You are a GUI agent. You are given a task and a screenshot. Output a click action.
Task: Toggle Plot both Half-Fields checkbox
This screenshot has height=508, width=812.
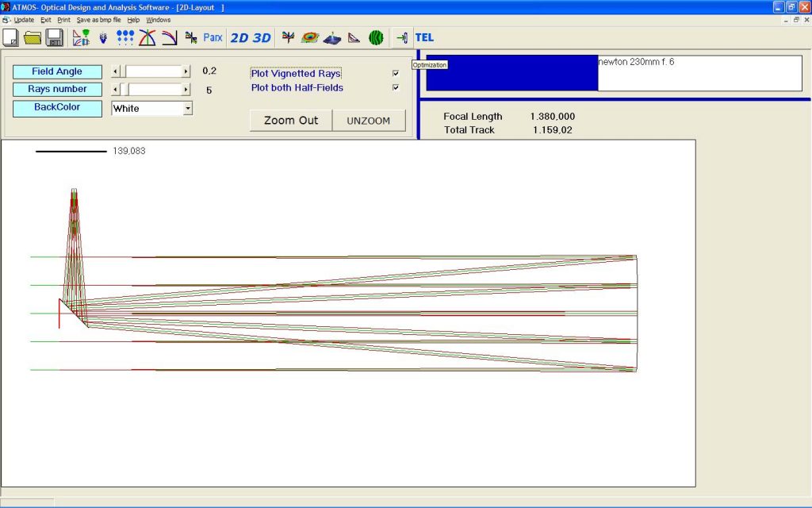(396, 88)
